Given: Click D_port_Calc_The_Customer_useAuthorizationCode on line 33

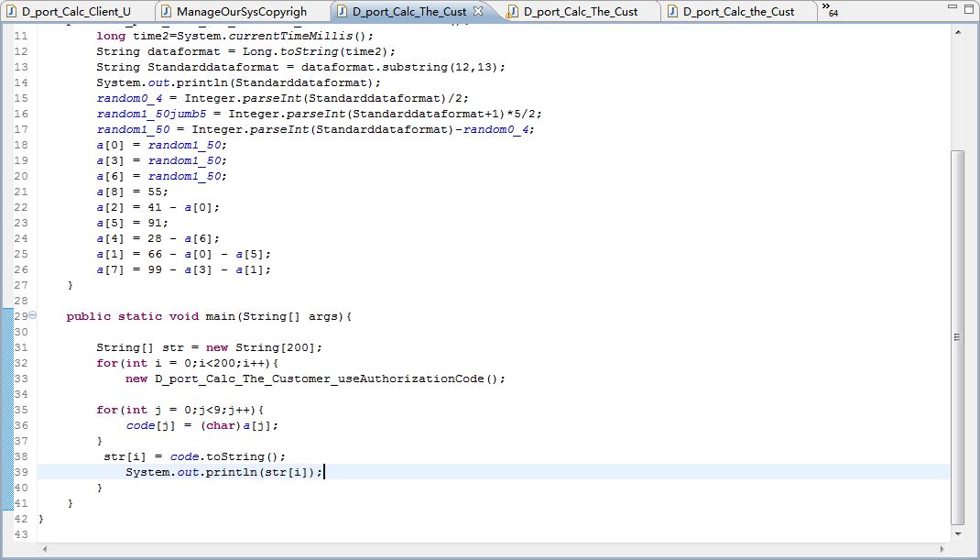Looking at the screenshot, I should pos(320,379).
